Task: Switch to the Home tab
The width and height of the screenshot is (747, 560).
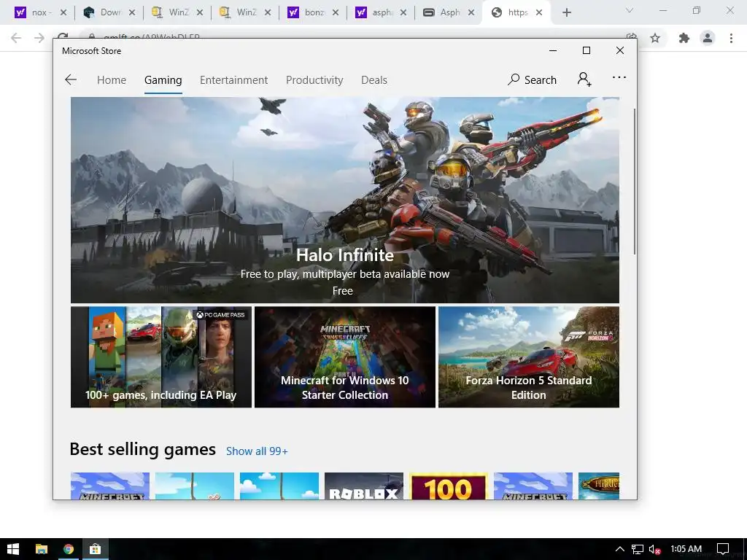Action: click(112, 80)
